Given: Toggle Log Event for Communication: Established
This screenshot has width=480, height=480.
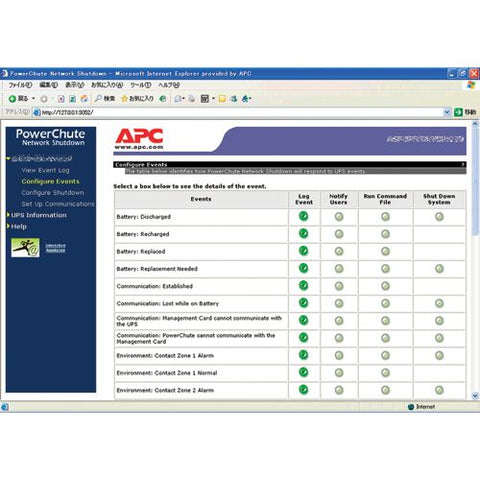Looking at the screenshot, I should click(303, 285).
